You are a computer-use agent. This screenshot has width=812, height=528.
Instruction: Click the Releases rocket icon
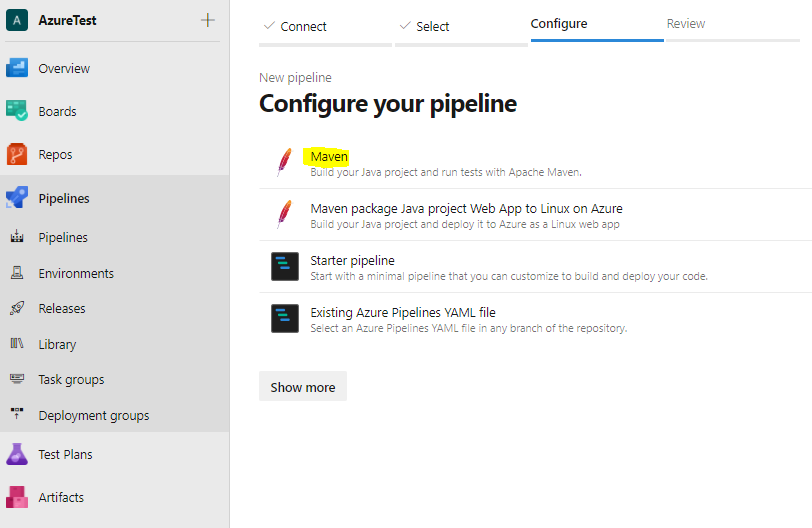[17, 308]
